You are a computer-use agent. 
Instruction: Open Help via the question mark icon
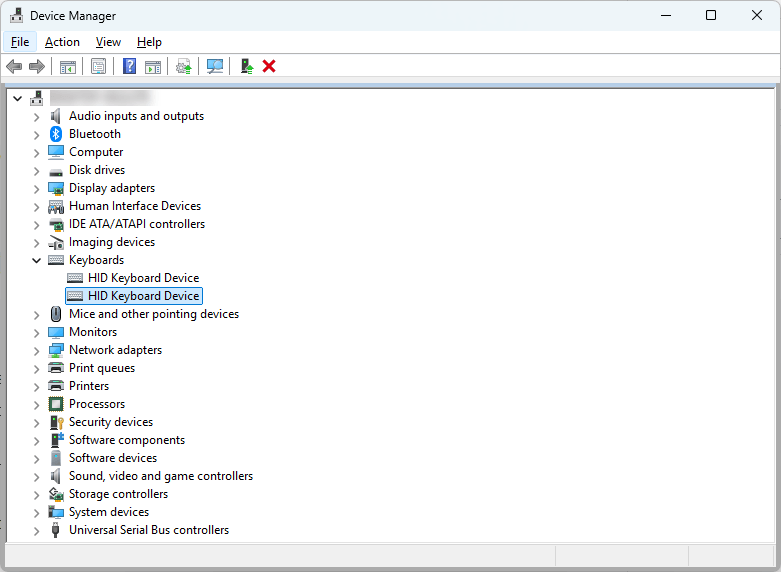[x=129, y=66]
